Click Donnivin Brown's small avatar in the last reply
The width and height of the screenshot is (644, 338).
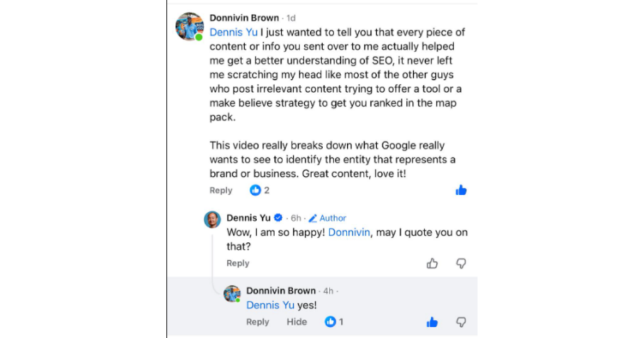[232, 293]
